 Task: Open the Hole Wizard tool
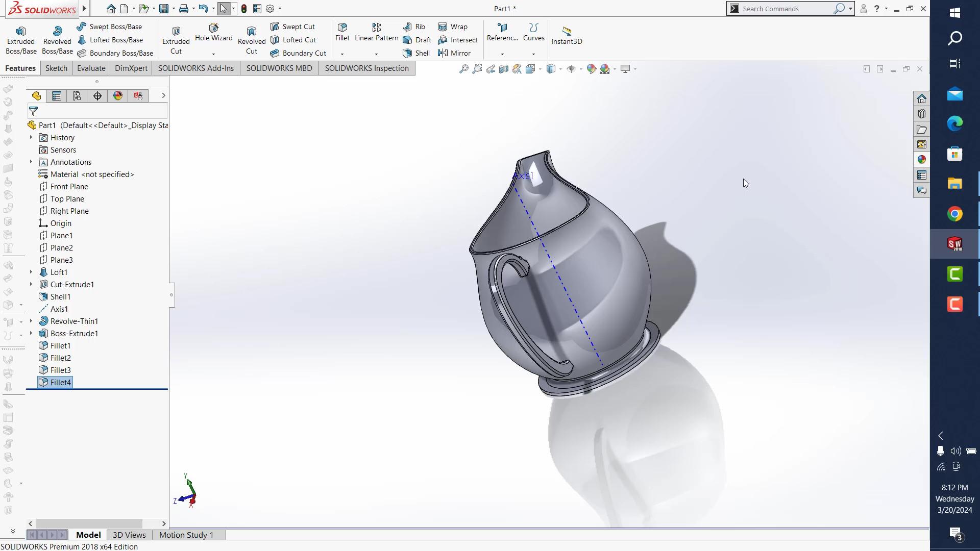[x=213, y=32]
